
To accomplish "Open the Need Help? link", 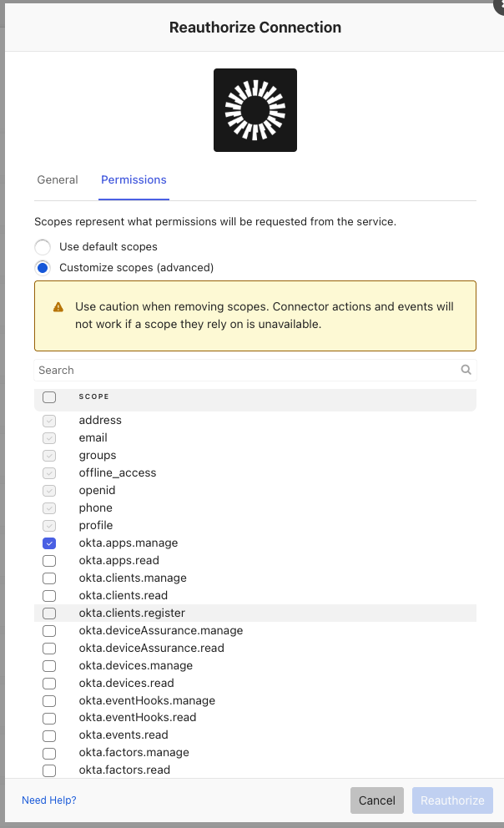I will click(x=49, y=800).
